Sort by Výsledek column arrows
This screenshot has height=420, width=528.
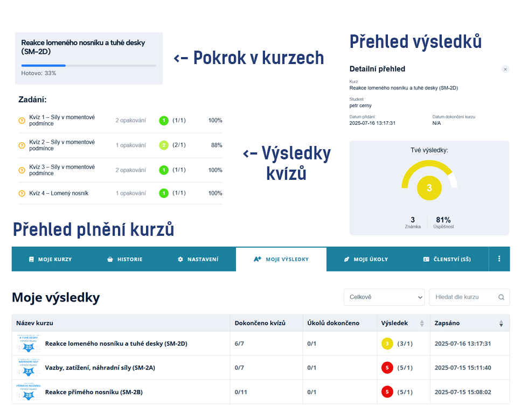tap(421, 324)
